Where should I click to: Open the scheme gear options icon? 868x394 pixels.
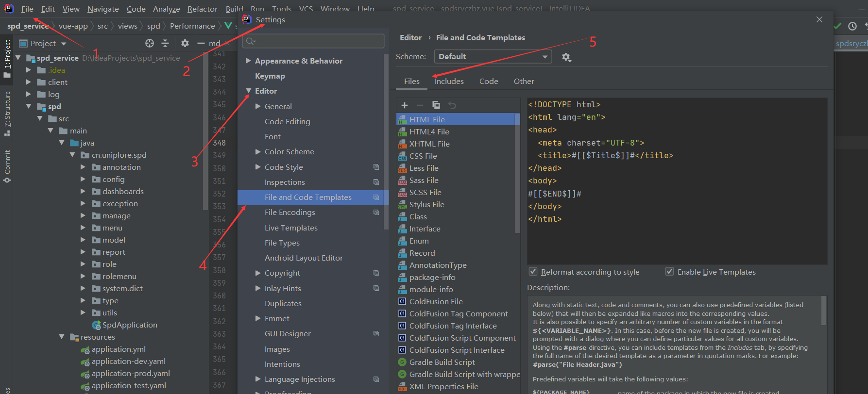pyautogui.click(x=566, y=57)
